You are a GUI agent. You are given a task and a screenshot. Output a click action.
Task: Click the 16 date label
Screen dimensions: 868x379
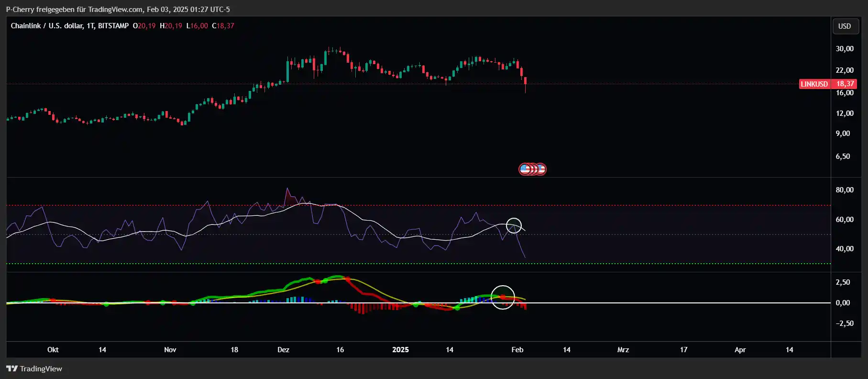340,350
